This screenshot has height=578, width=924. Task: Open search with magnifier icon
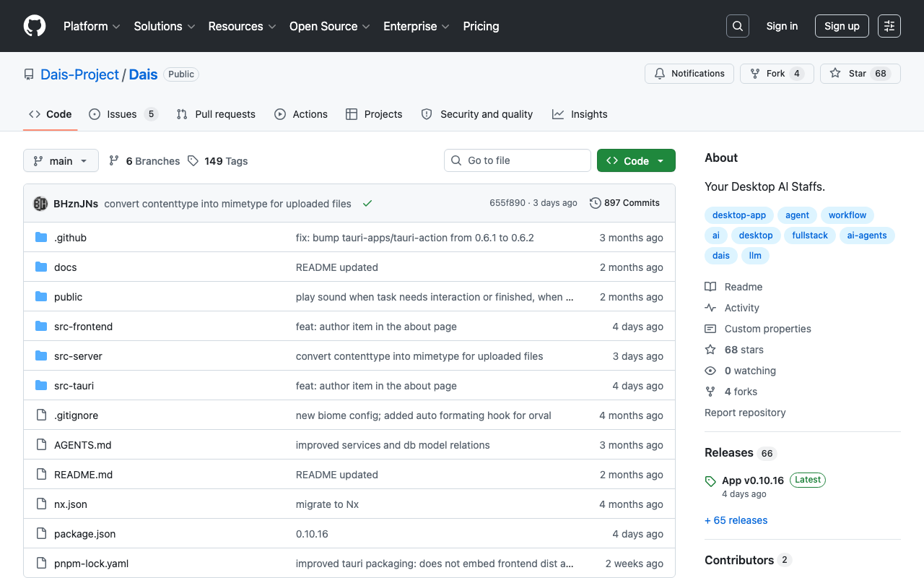(x=738, y=26)
